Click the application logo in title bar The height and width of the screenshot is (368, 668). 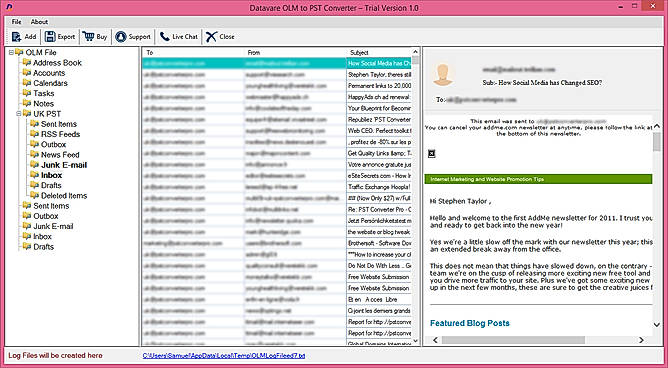point(9,8)
